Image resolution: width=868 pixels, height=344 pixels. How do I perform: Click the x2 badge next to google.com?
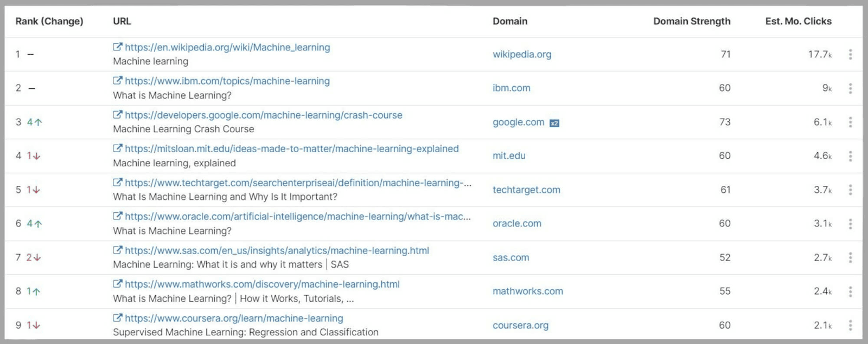555,122
